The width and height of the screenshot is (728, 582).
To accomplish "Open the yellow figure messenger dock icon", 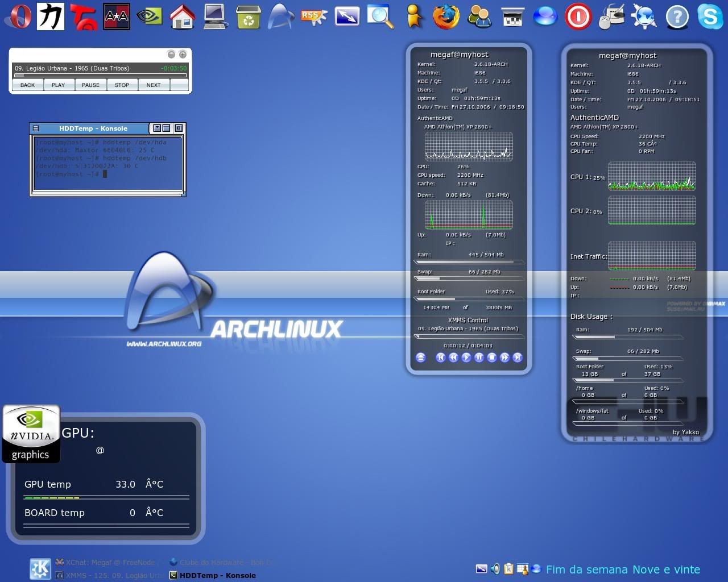I will [413, 16].
